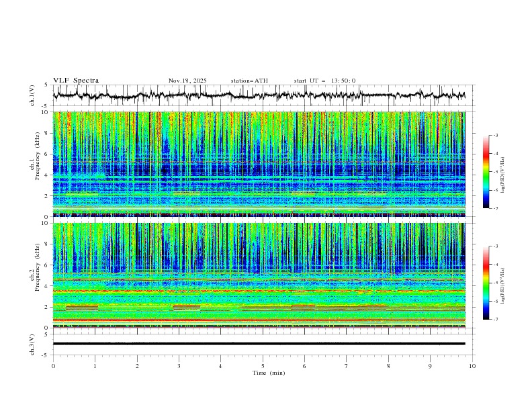Select the date text "Nov.18, 2025"
The width and height of the screenshot is (532, 411).
[187, 81]
